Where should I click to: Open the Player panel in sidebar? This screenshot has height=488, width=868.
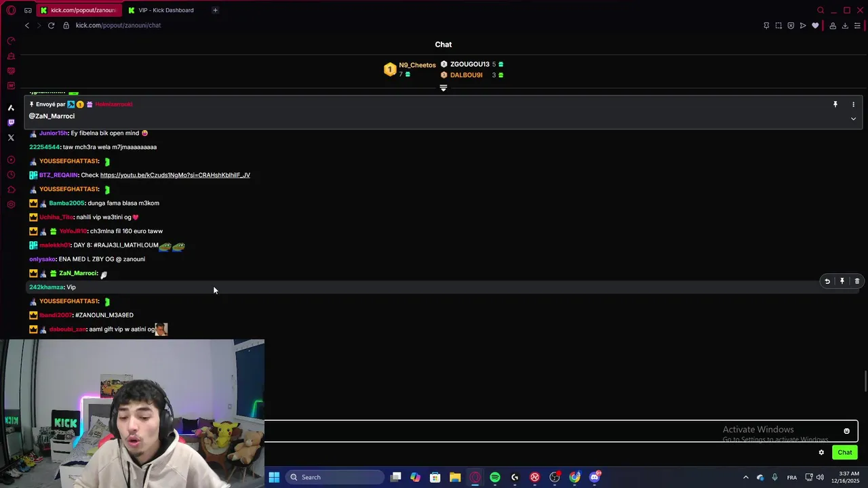(x=11, y=160)
